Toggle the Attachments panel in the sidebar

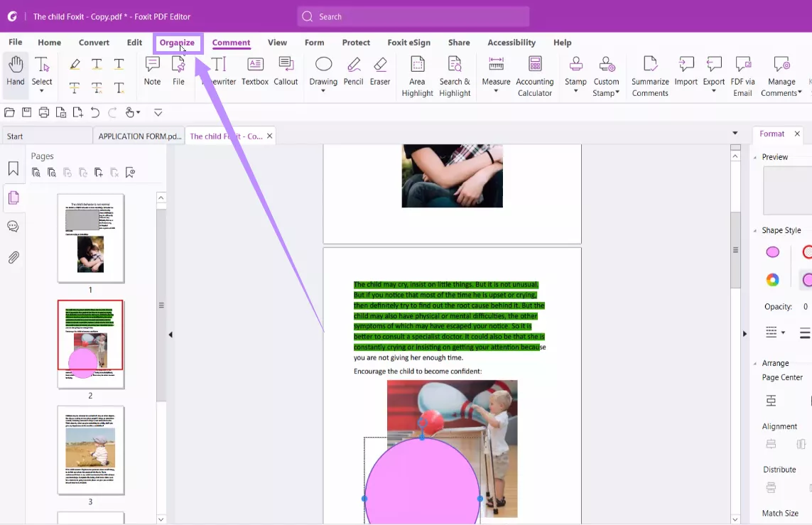(x=13, y=256)
